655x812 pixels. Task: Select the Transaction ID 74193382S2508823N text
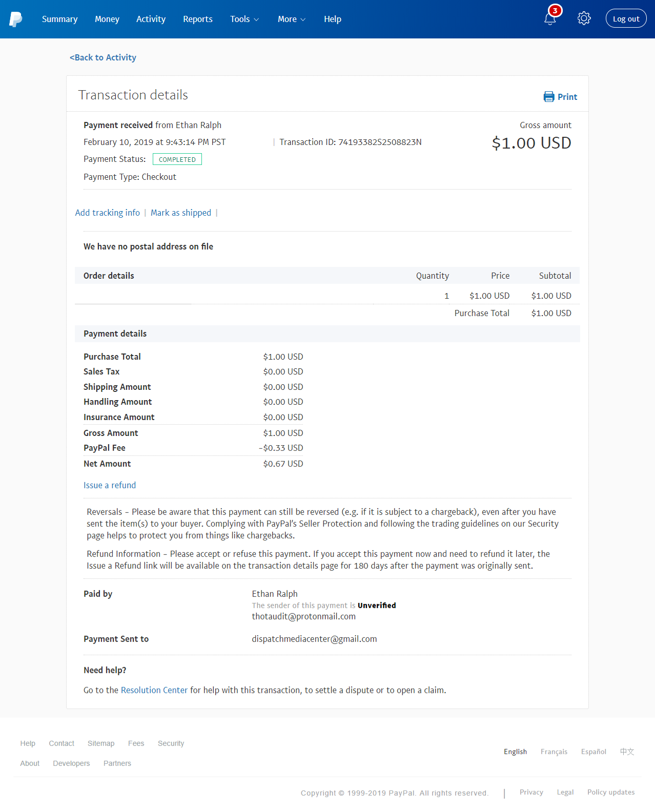(x=351, y=142)
